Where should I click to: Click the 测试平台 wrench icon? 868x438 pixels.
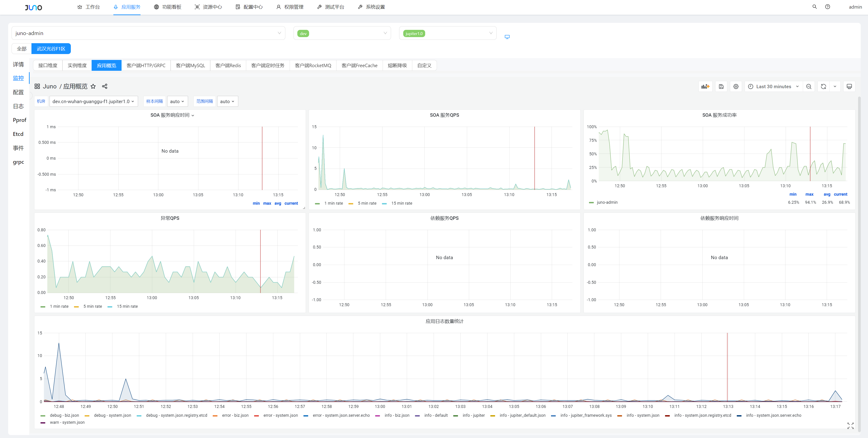320,7
